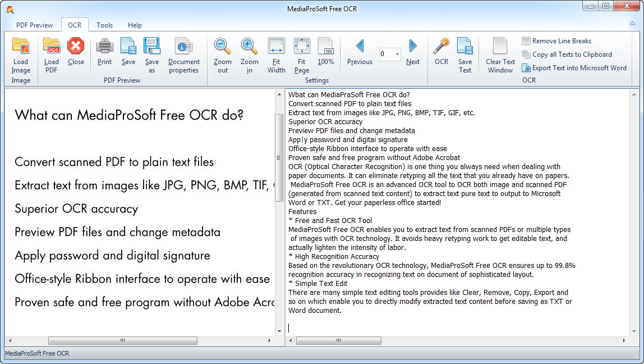This screenshot has height=364, width=644.
Task: Click the application icon in the title bar
Action: [x=10, y=9]
